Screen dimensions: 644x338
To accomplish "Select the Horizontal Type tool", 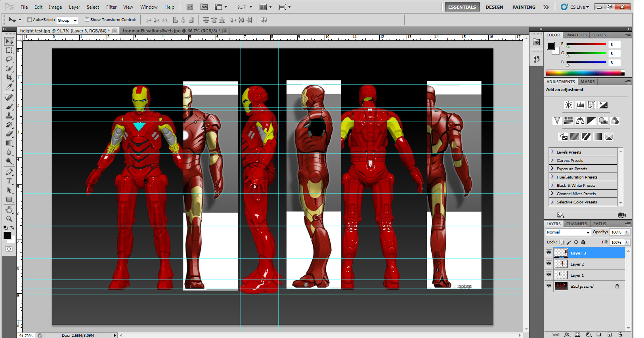I will (9, 181).
